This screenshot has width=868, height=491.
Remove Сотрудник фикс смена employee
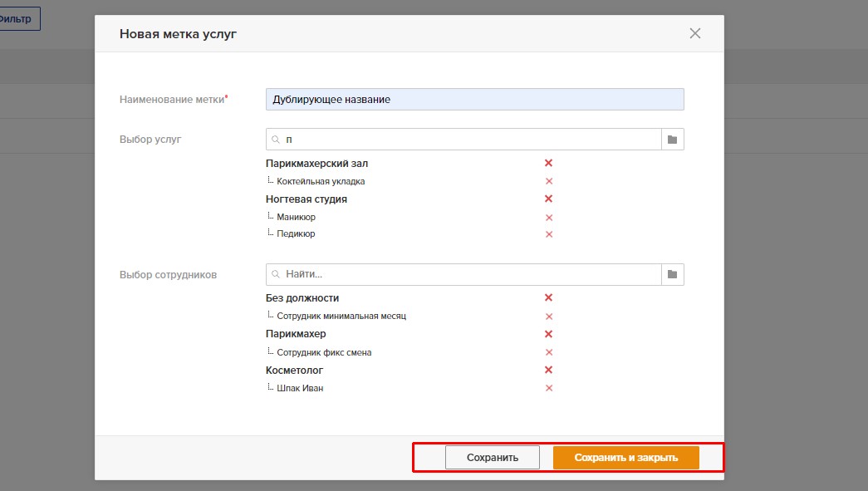(x=548, y=352)
